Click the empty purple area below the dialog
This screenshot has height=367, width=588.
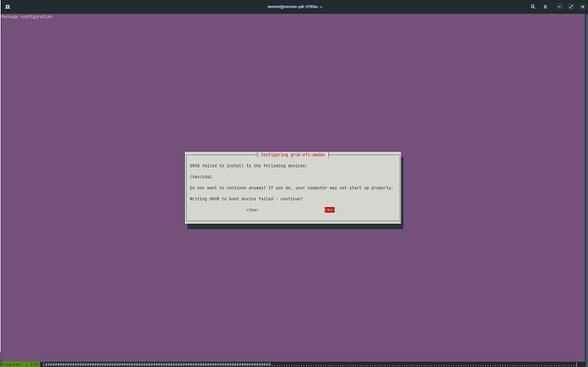click(293, 290)
